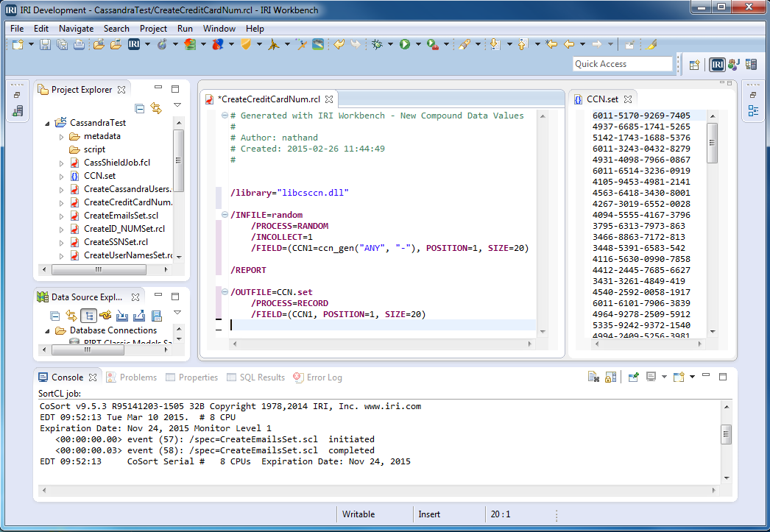Click the Quick Access search field
Screen dimensions: 770x532
622,64
